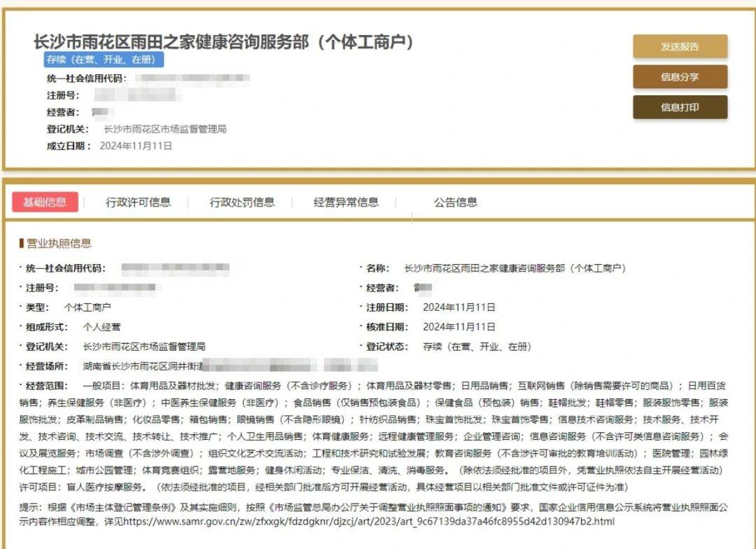Viewport: 756px width, 549px height.
Task: Click the 发送报告 button
Action: 680,46
